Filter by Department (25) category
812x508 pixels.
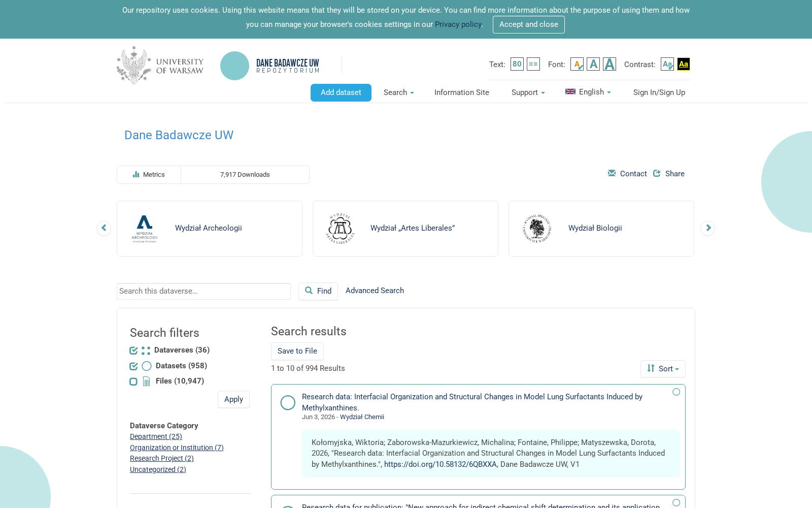pos(156,436)
